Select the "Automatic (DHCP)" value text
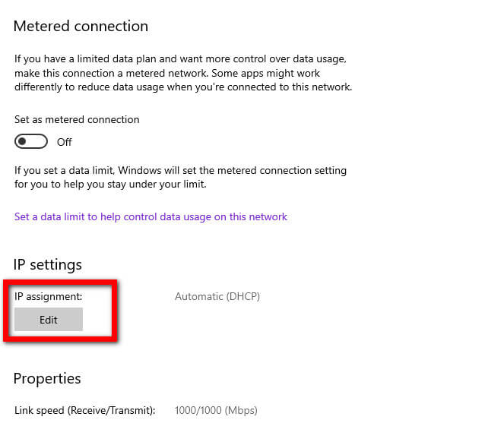Viewport: 504px width, 423px height. click(x=217, y=296)
